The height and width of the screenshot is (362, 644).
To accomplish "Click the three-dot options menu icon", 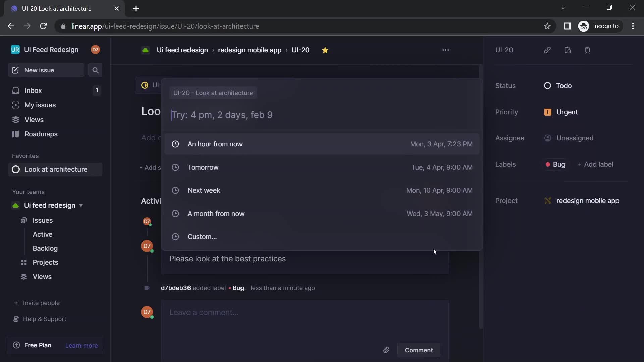I will tap(446, 50).
